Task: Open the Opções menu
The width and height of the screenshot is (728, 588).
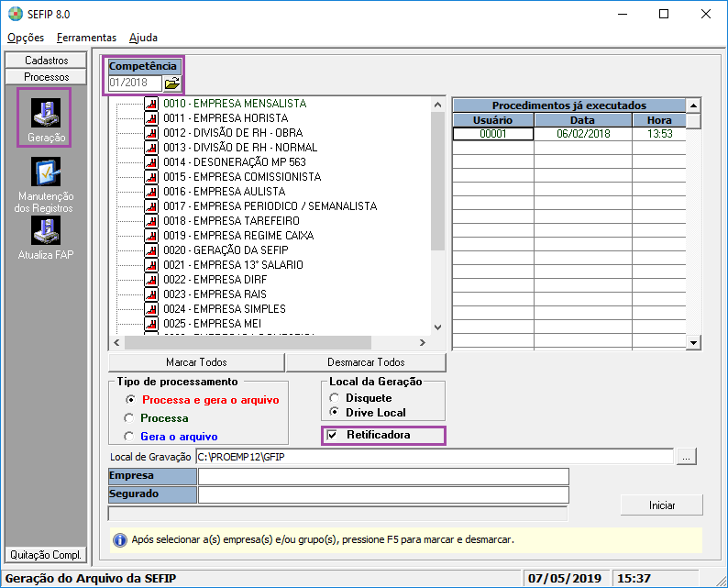Action: 26,38
